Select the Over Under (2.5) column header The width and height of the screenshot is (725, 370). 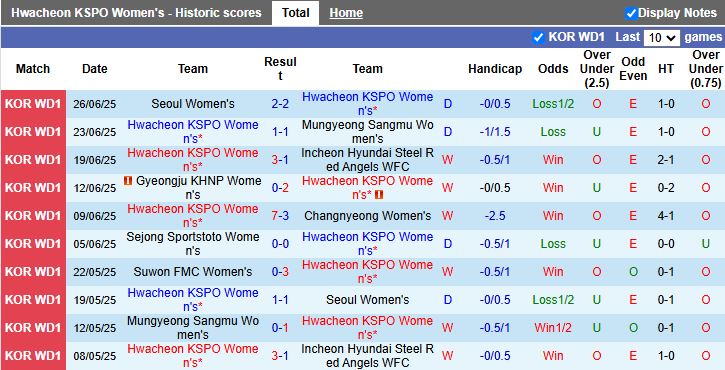pos(597,69)
